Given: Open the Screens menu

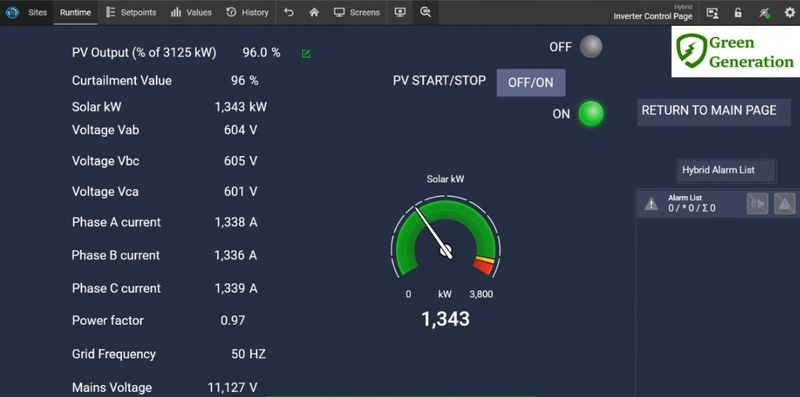Looking at the screenshot, I should (357, 13).
